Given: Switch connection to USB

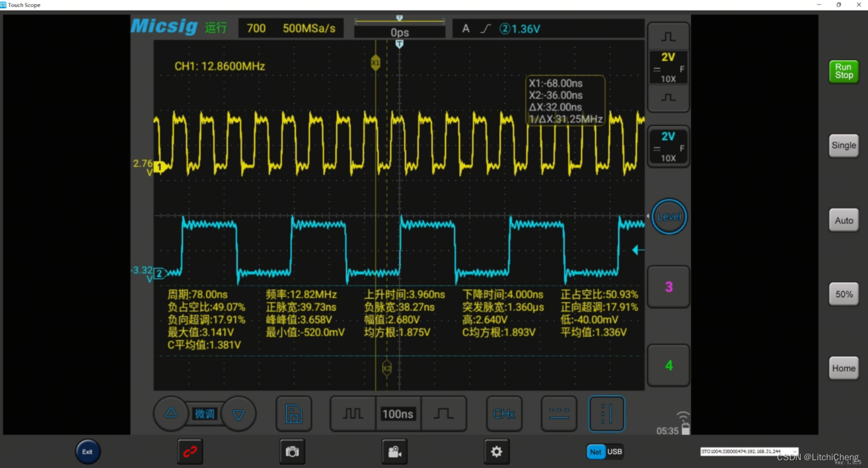Looking at the screenshot, I should click(x=614, y=452).
